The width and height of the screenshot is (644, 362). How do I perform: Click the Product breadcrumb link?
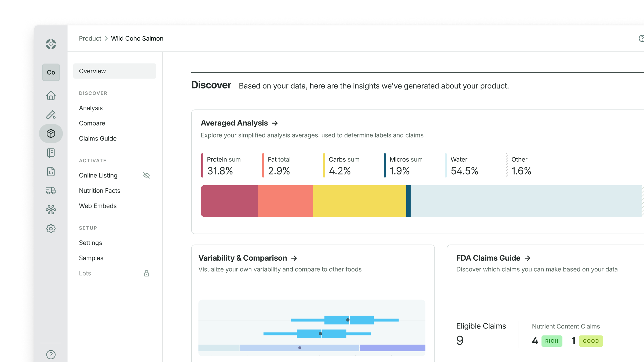90,39
